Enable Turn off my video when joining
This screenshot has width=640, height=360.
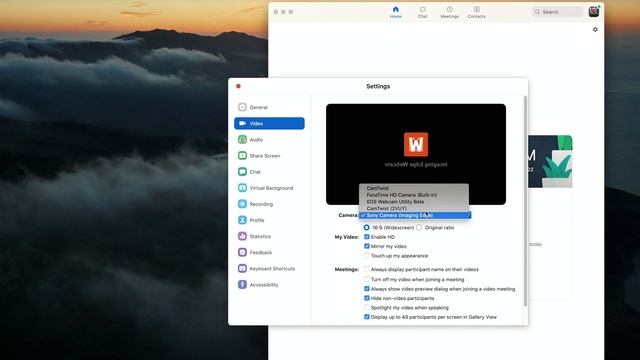[x=367, y=279]
